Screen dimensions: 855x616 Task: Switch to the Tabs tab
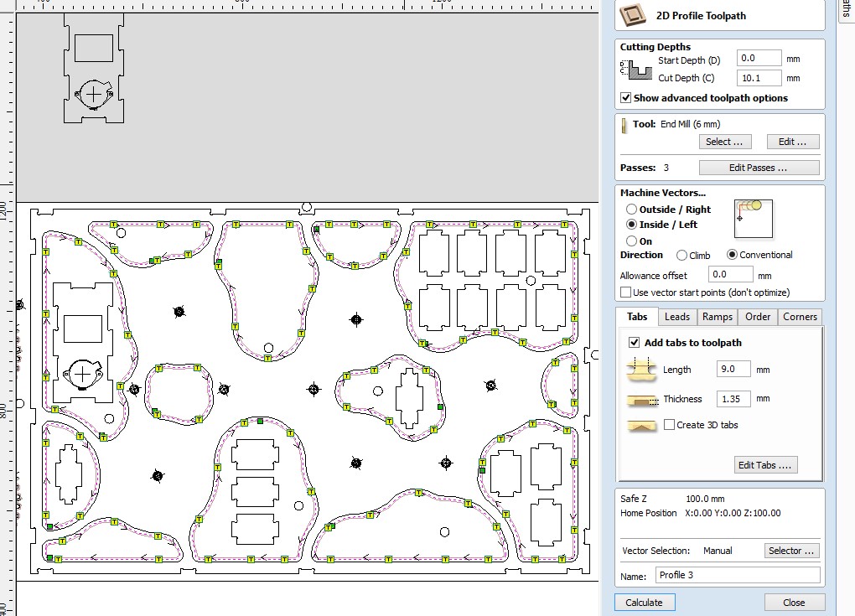tap(637, 317)
